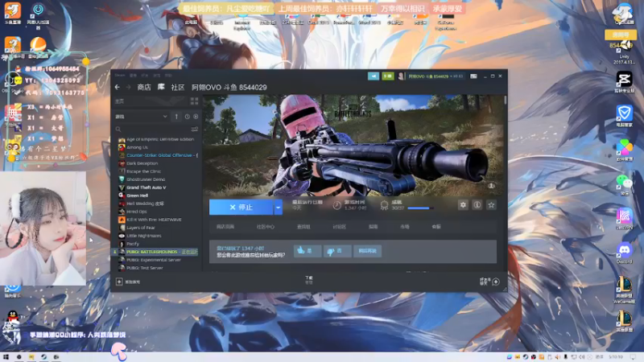Open the 商店页面 (Store Page) link
This screenshot has width=644, height=362.
[225, 227]
